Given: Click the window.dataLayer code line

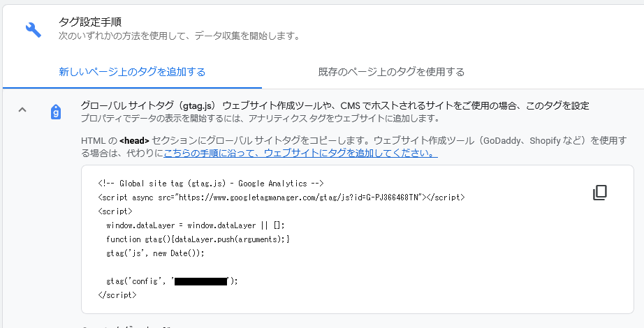Looking at the screenshot, I should click(196, 225).
